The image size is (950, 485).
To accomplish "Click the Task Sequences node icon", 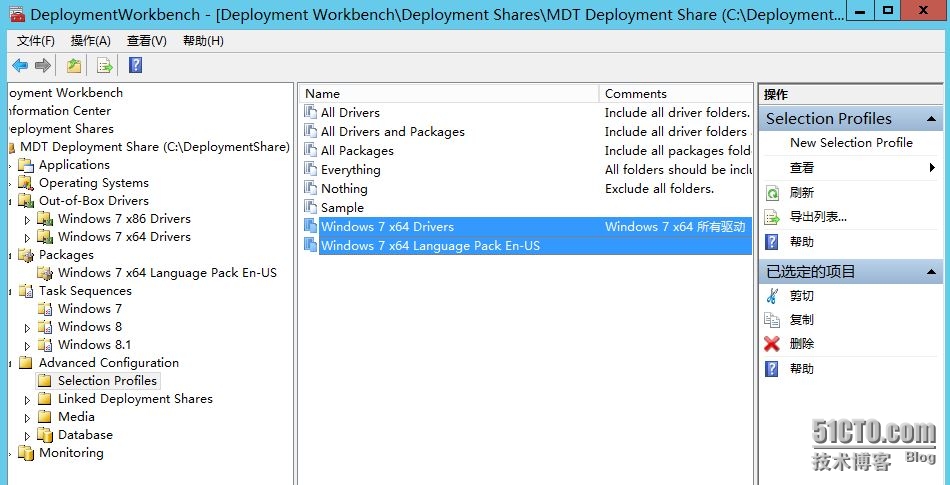I will pyautogui.click(x=25, y=291).
